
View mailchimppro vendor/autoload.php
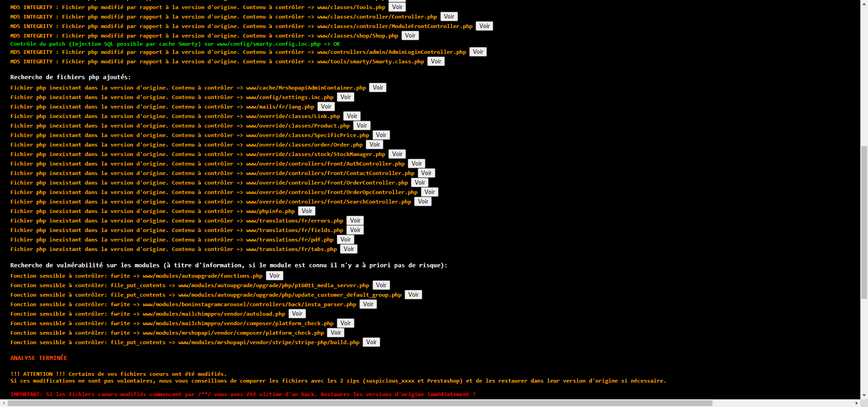click(x=297, y=313)
